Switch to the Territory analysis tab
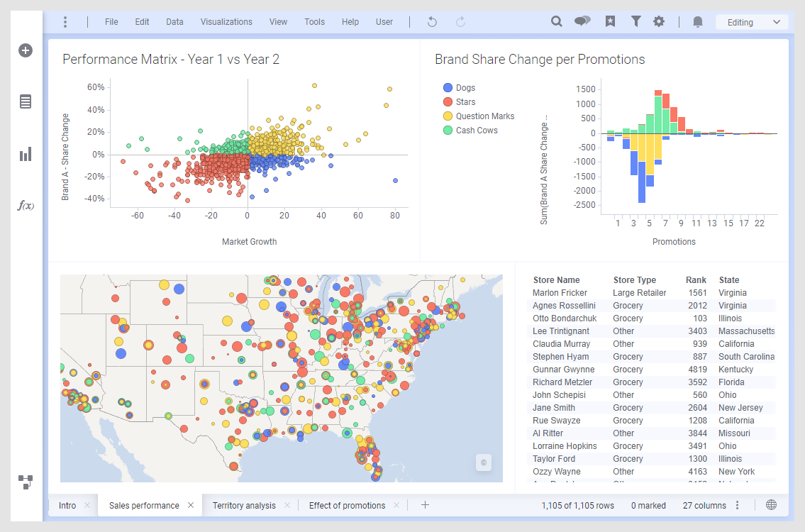This screenshot has height=532, width=805. 243,506
